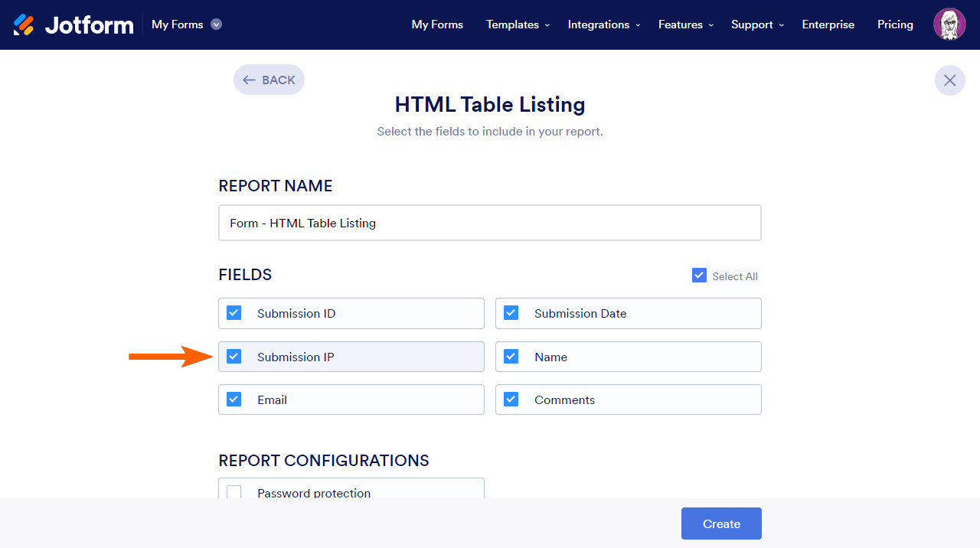Screen dimensions: 980x548
Task: Open the Support menu
Action: 757,24
